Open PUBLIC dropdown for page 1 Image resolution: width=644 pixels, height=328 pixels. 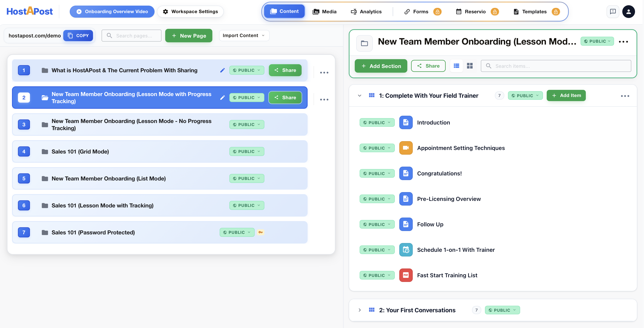tap(247, 70)
